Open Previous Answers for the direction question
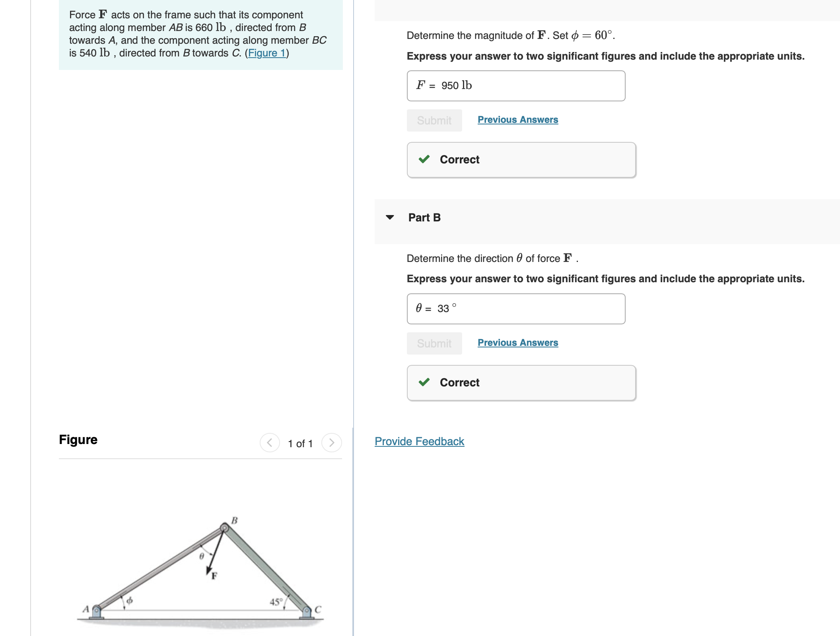Viewport: 840px width, 636px height. tap(517, 342)
